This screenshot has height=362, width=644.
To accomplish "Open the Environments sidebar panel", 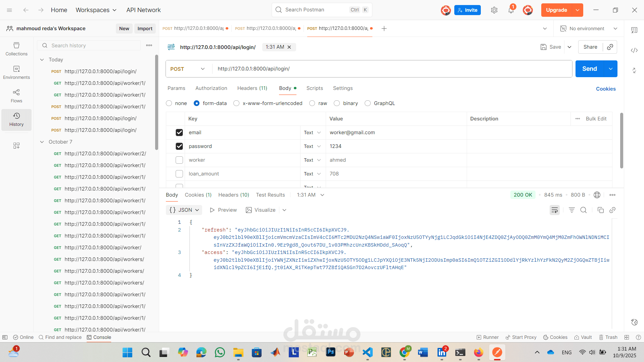I will pyautogui.click(x=16, y=72).
